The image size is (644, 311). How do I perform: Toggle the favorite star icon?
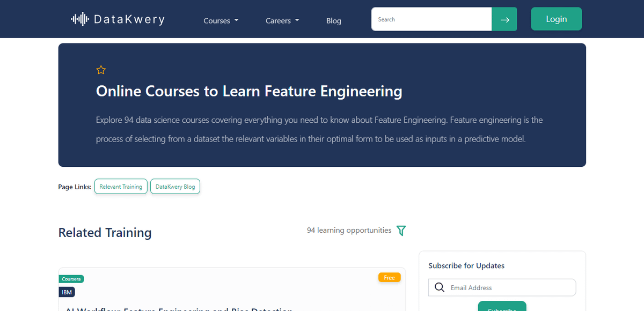pos(101,70)
